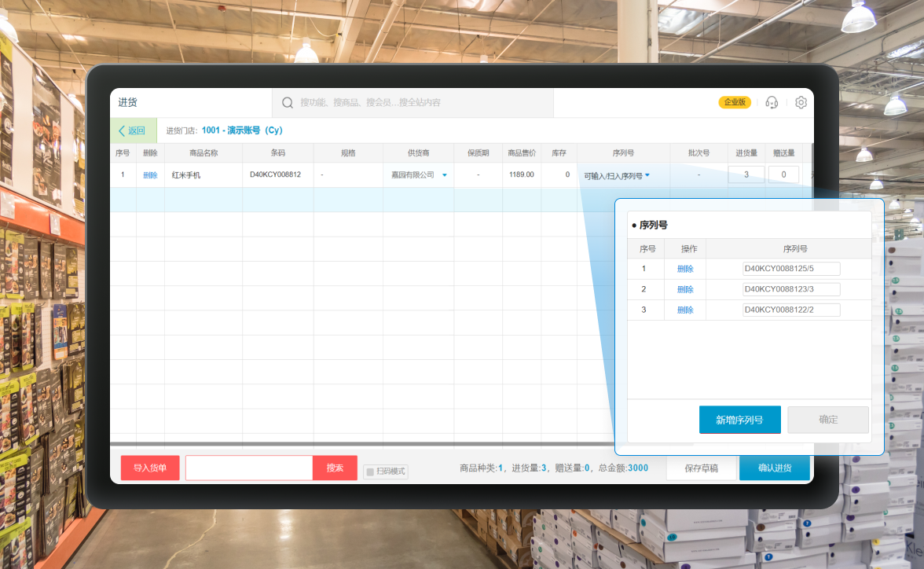Viewport: 924px width, 569px height.
Task: Delete serial number row 3
Action: click(x=685, y=310)
